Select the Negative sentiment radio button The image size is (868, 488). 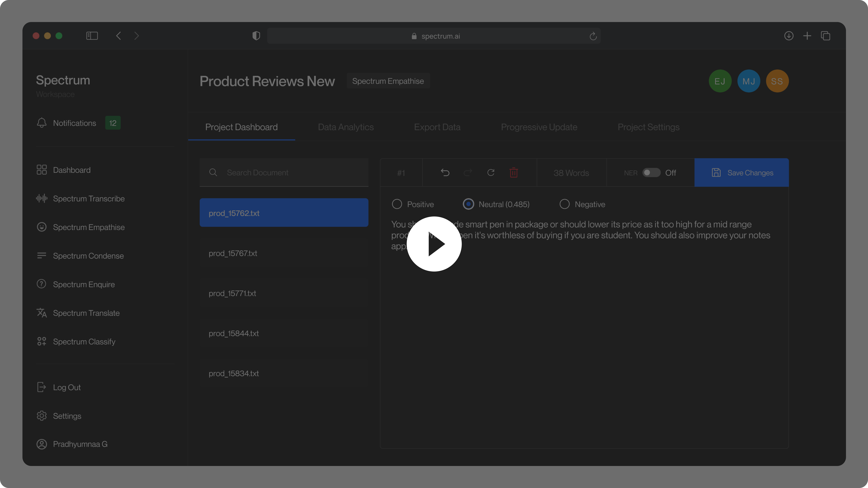pos(564,204)
